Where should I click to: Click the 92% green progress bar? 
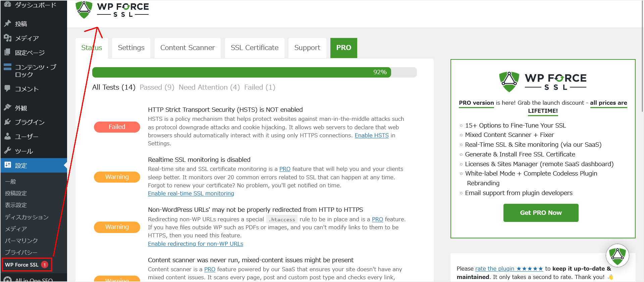(241, 72)
